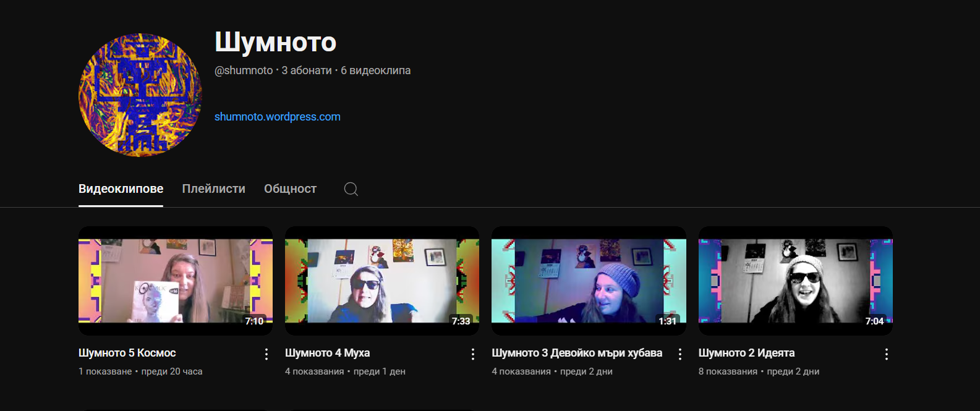Viewport: 980px width, 411px height.
Task: Play the Шумното 5 Космос thumbnail
Action: [x=176, y=281]
